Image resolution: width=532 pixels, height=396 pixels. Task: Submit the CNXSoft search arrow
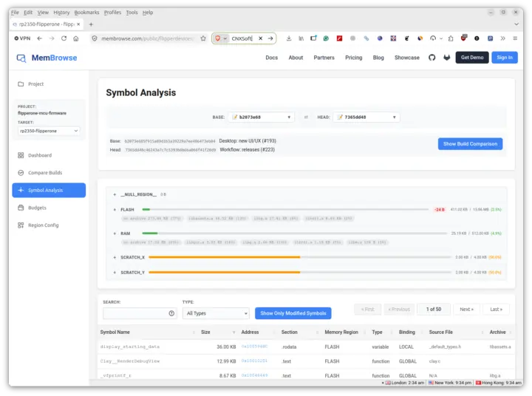(270, 38)
